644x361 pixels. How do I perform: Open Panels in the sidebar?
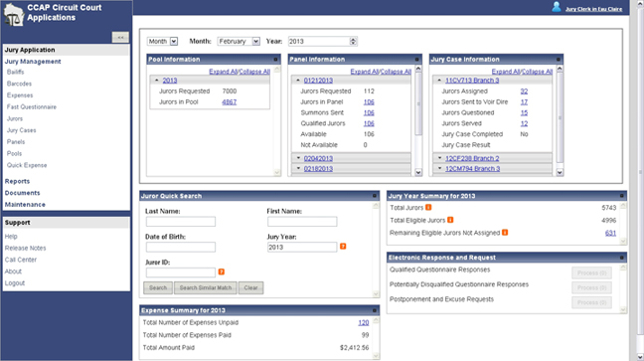point(16,142)
